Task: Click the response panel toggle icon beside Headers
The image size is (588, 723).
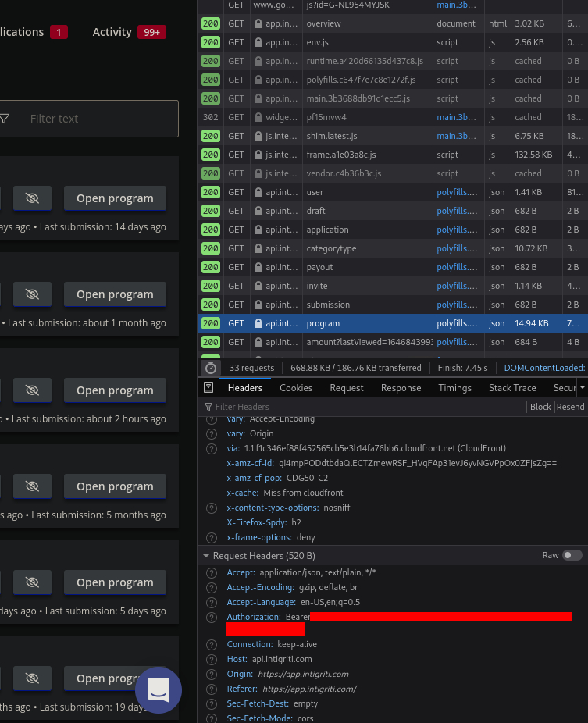Action: click(x=208, y=387)
